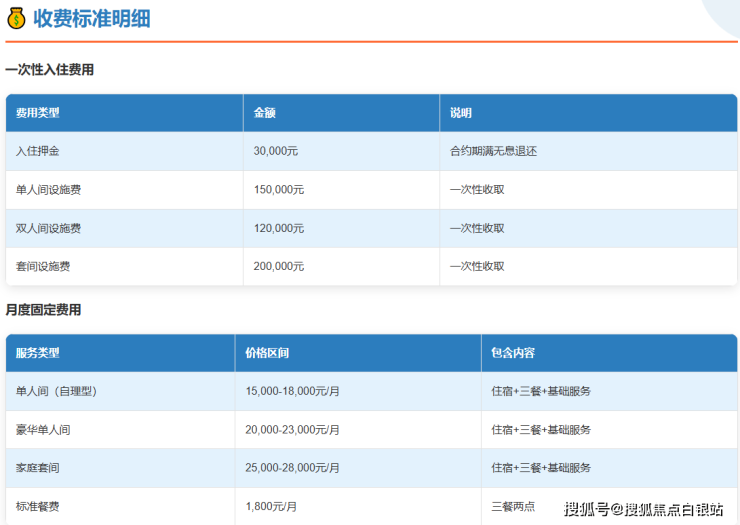The height and width of the screenshot is (525, 740).
Task: Click the 价格区间 column header
Action: (267, 353)
